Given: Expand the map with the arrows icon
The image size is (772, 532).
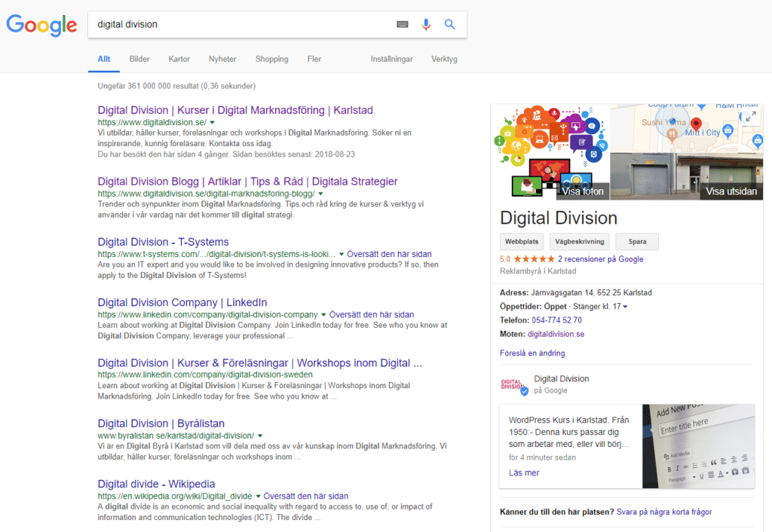Looking at the screenshot, I should click(750, 117).
